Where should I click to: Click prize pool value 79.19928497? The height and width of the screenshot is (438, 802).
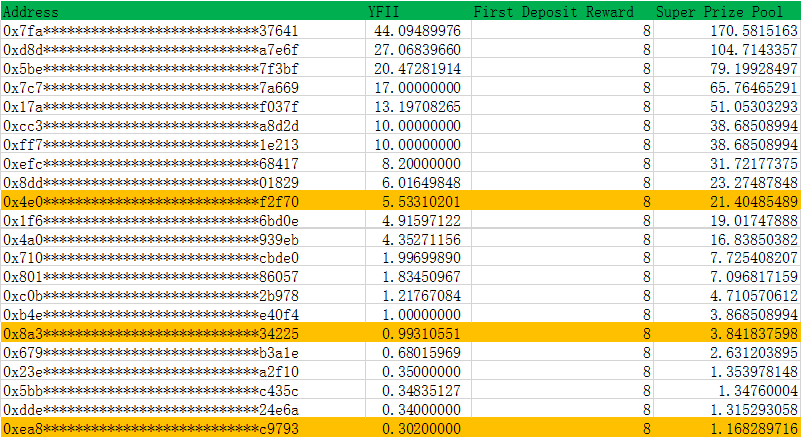754,69
